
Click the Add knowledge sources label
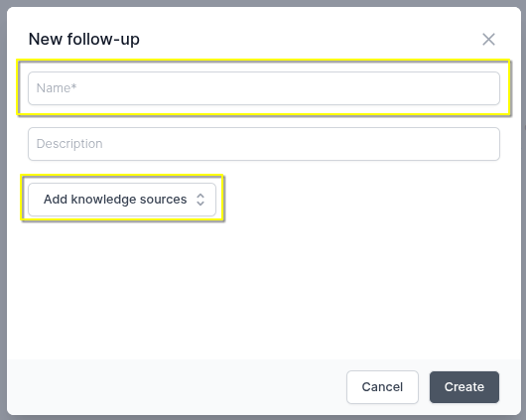click(x=115, y=200)
